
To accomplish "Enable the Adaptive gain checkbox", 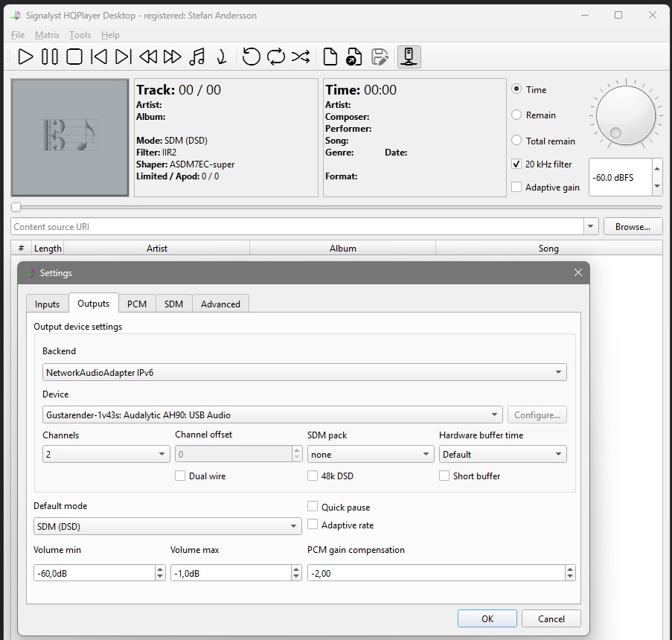I will (516, 187).
